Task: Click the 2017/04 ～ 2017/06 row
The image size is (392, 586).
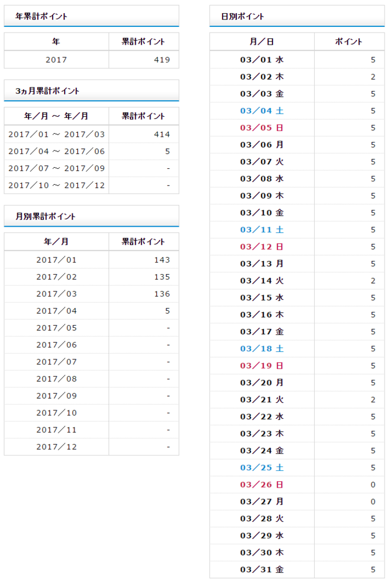Action: click(x=92, y=151)
